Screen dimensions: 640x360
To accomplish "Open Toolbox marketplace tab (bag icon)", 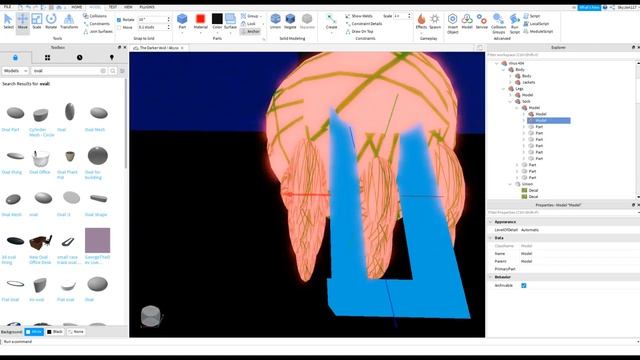I will pos(16,58).
